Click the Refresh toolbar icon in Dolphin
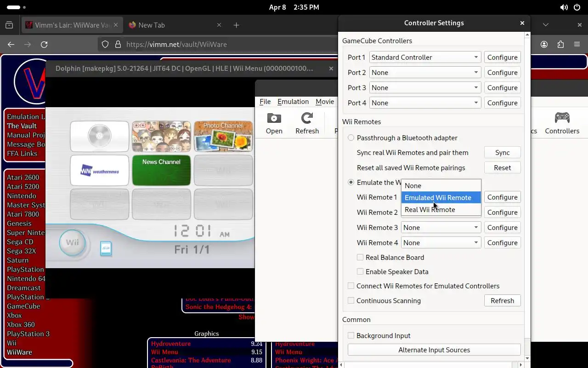Viewport: 588px width, 368px height. (307, 123)
